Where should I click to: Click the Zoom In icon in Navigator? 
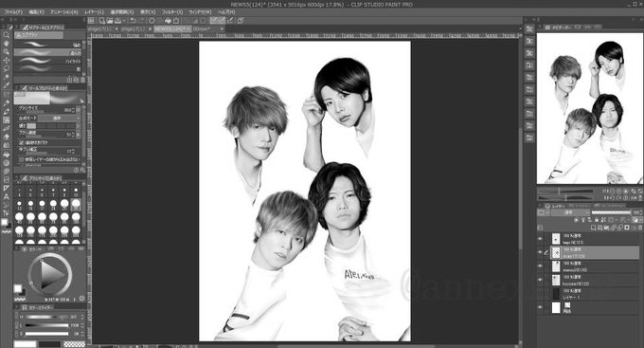pos(619,192)
